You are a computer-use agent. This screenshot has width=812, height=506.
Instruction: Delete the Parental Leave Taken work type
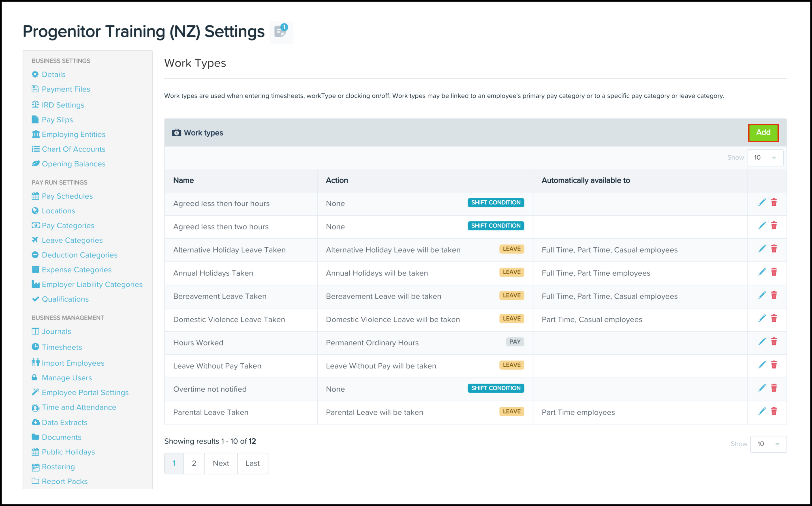tap(774, 411)
